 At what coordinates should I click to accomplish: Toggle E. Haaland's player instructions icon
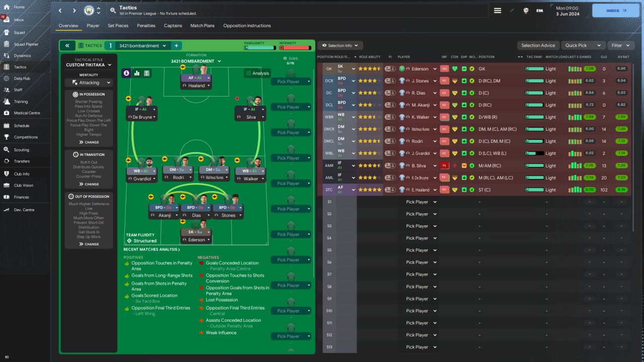coord(390,190)
